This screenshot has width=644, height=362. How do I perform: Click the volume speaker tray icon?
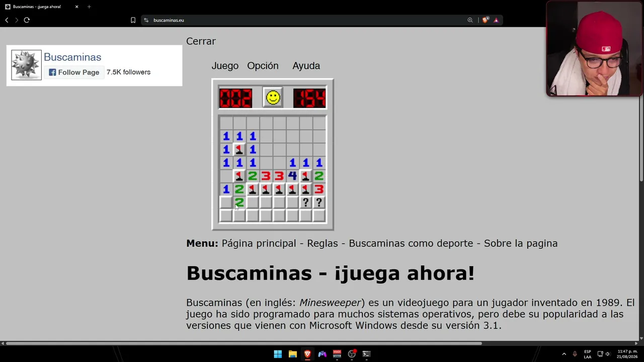607,354
